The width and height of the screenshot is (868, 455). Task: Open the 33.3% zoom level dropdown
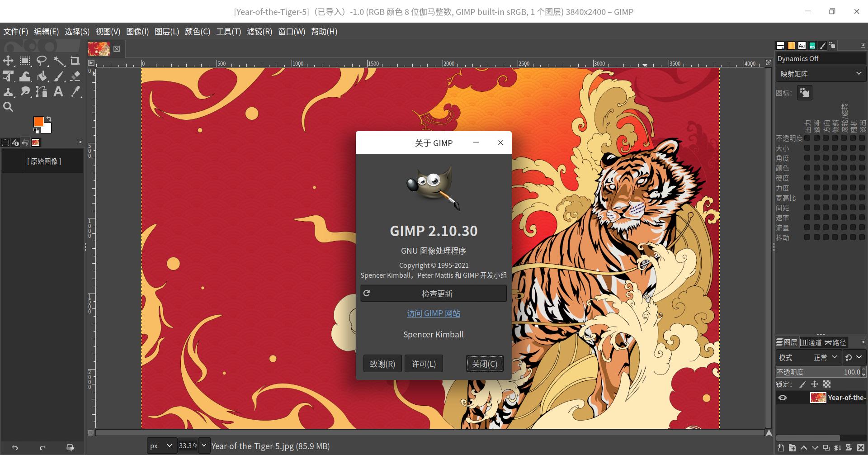point(203,446)
